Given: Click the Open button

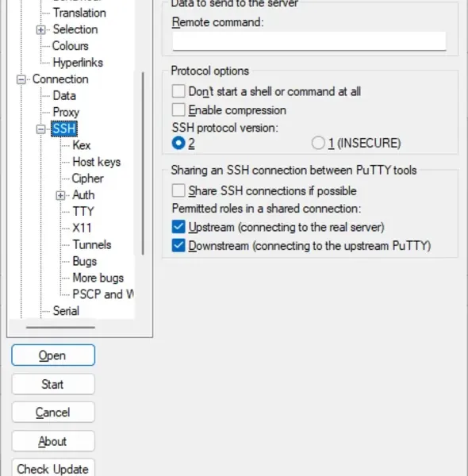Looking at the screenshot, I should click(53, 355).
